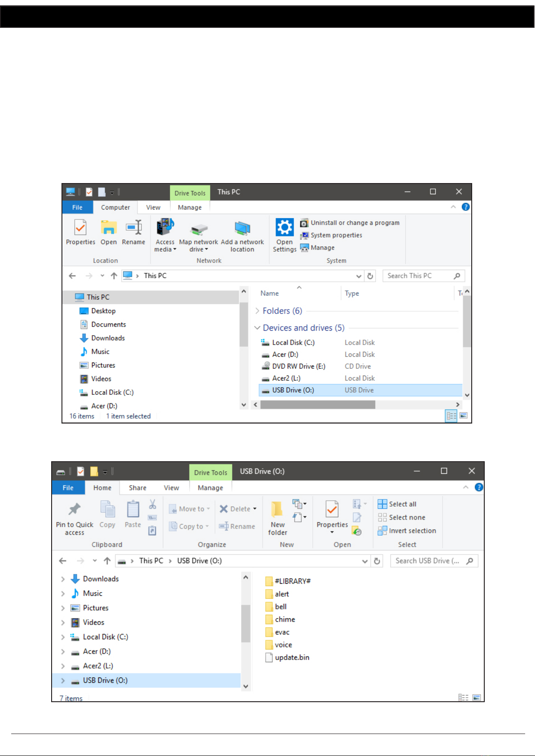Click Search USB Drive field
The height and width of the screenshot is (756, 535).
[434, 561]
